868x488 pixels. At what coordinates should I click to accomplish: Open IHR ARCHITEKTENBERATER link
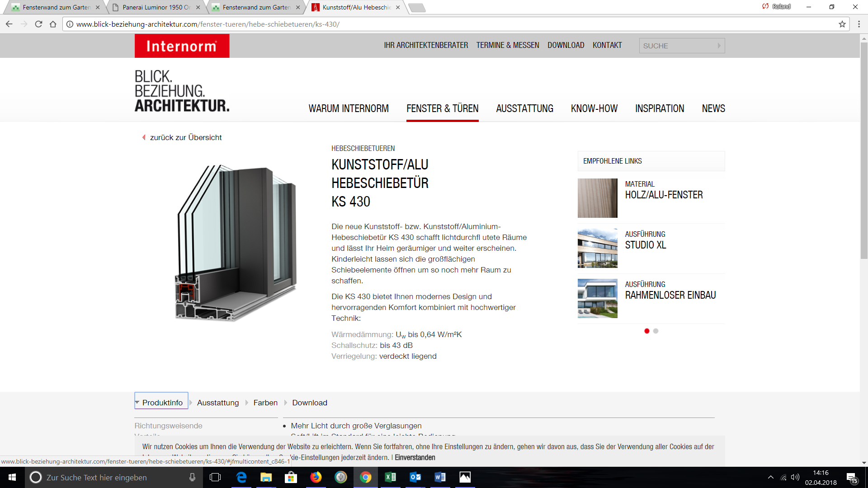(426, 45)
